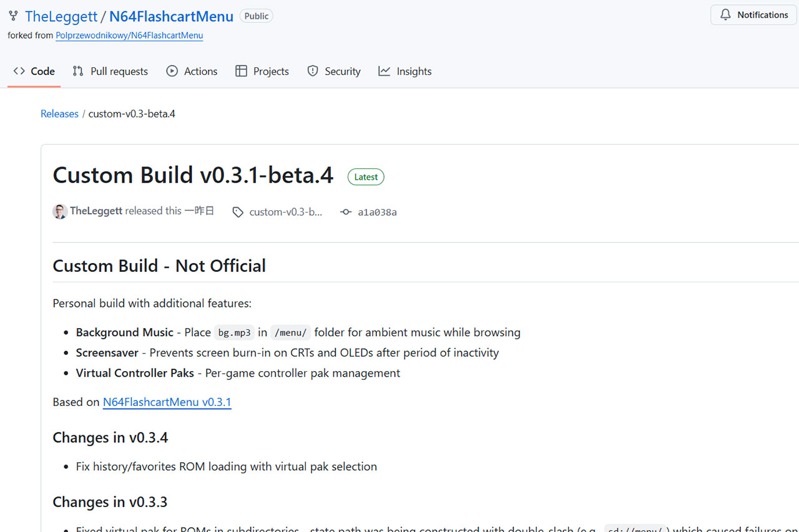Open Pull requests via its icon
Screen dimensions: 799x532
[77, 70]
